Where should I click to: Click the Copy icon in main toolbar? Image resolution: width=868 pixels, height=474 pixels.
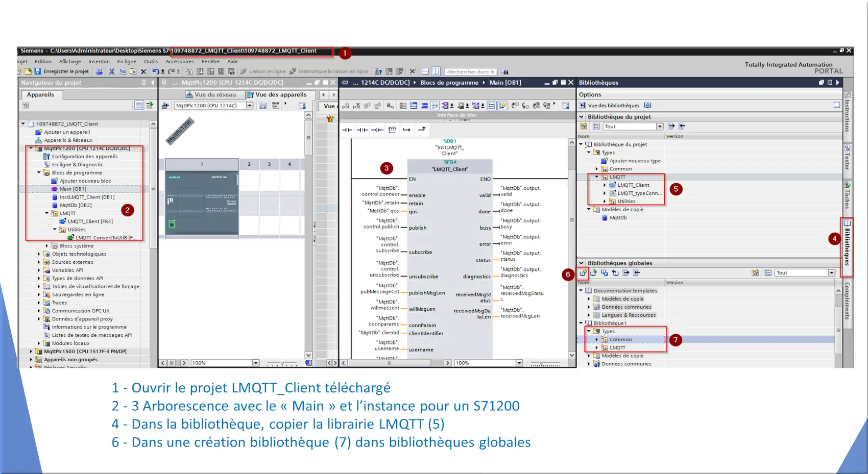pos(123,71)
